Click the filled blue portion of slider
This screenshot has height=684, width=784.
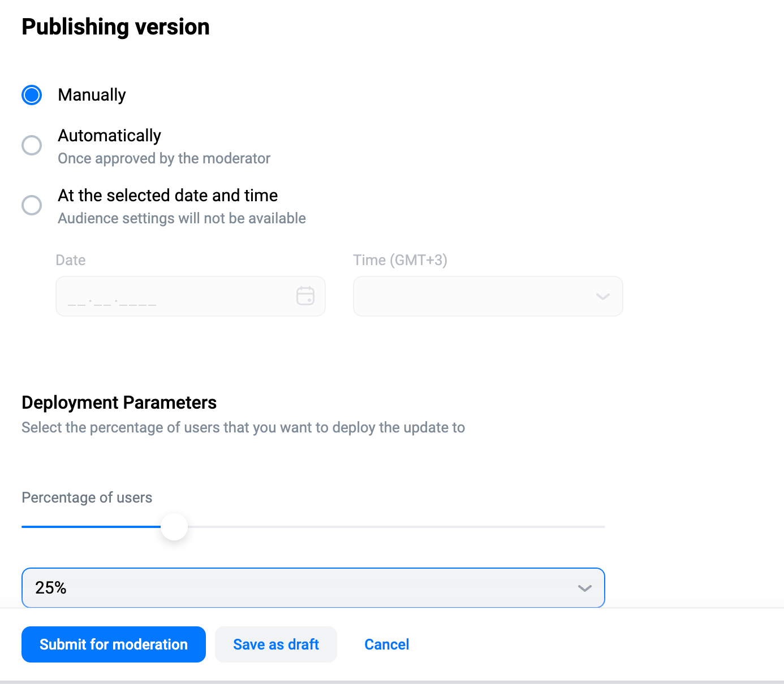[x=91, y=527]
